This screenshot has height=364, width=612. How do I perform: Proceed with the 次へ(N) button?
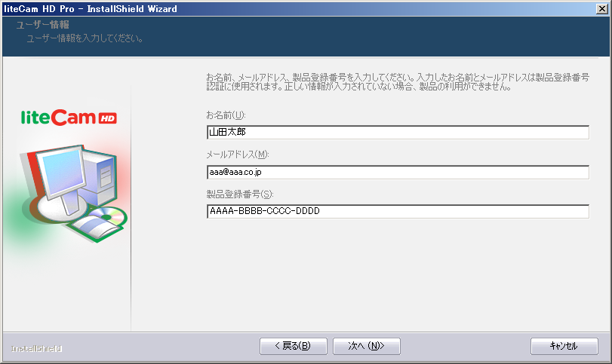[367, 346]
